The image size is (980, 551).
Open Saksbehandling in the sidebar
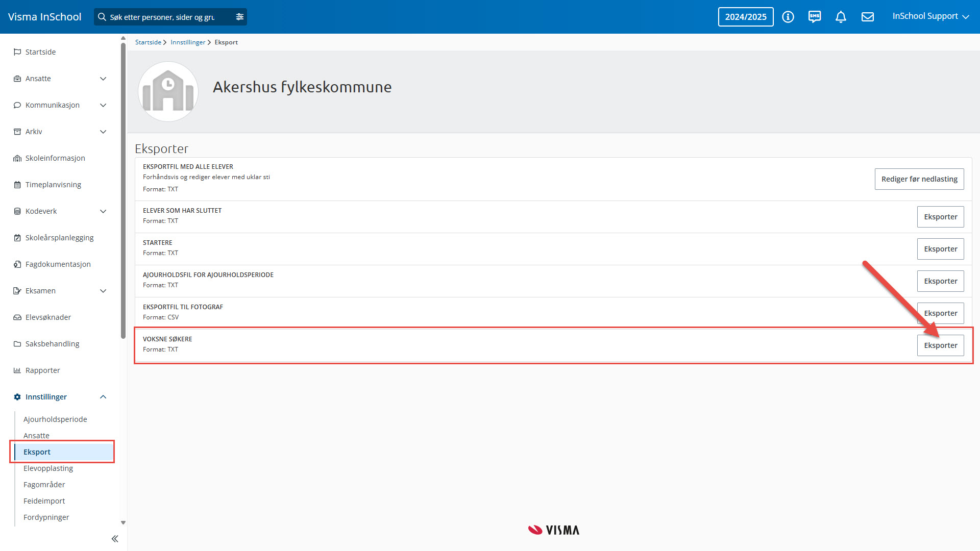53,344
